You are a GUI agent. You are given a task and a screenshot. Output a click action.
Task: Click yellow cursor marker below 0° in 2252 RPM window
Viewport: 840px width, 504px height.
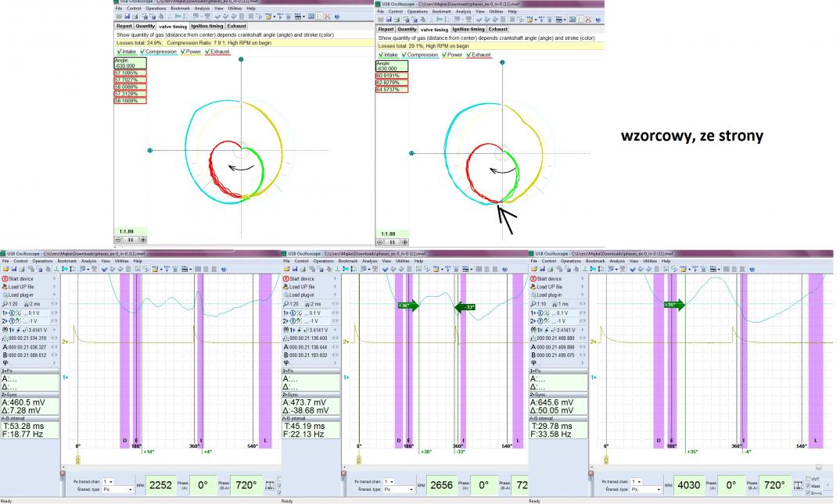[x=77, y=459]
